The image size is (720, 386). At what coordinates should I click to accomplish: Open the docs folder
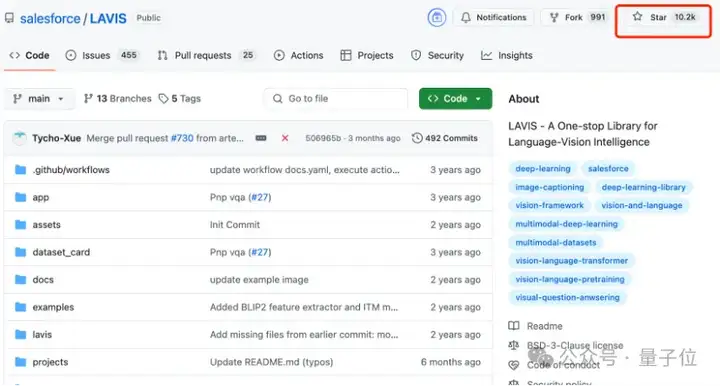(43, 280)
